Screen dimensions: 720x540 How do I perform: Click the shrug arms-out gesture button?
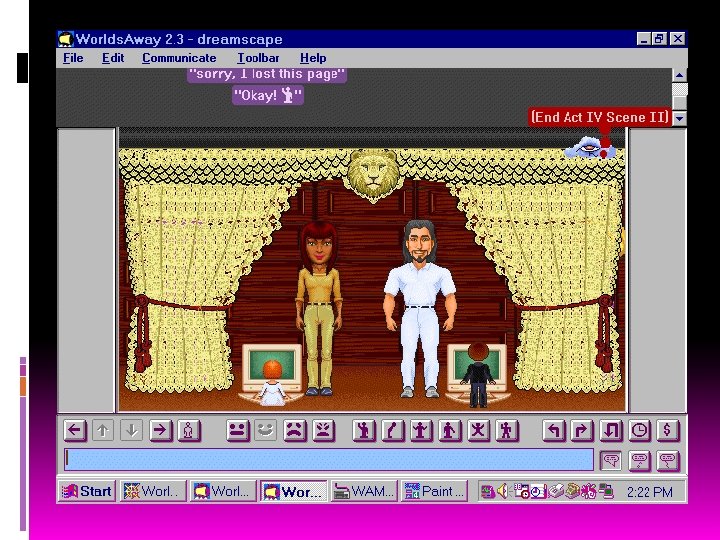(x=421, y=431)
